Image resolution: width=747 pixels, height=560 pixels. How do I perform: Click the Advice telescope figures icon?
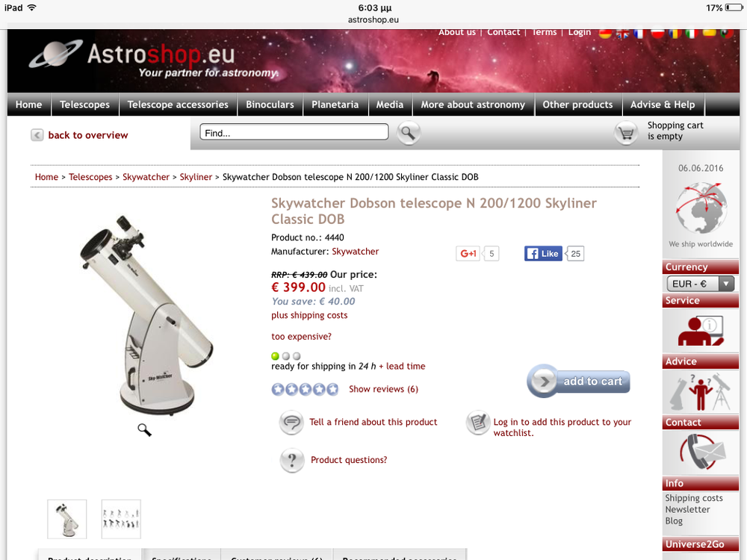tap(701, 392)
